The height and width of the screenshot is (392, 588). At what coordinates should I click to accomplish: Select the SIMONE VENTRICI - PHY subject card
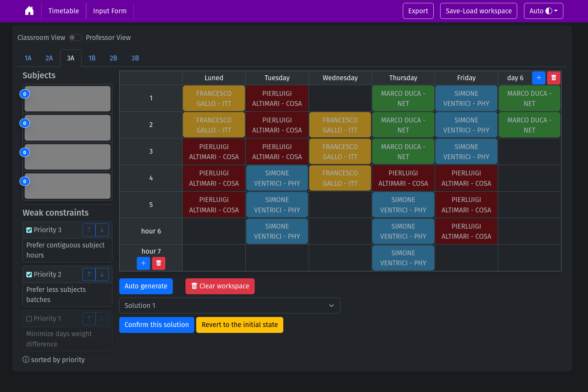(x=68, y=128)
